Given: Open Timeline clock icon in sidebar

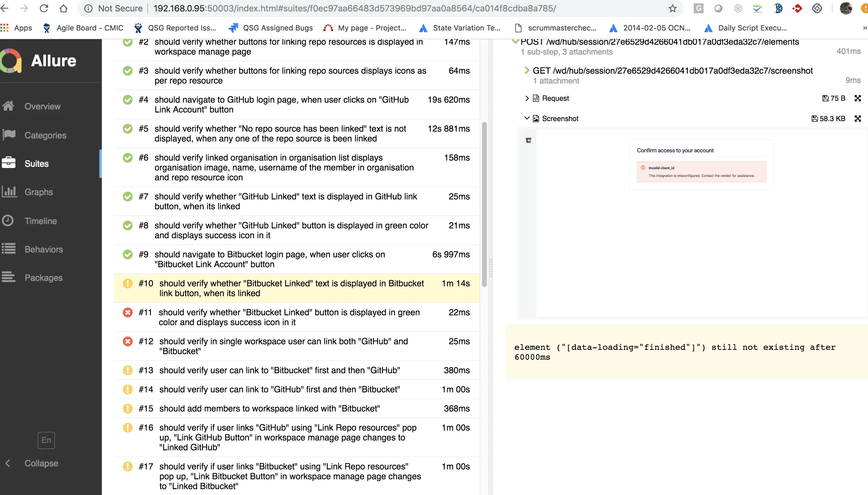Looking at the screenshot, I should click(8, 221).
